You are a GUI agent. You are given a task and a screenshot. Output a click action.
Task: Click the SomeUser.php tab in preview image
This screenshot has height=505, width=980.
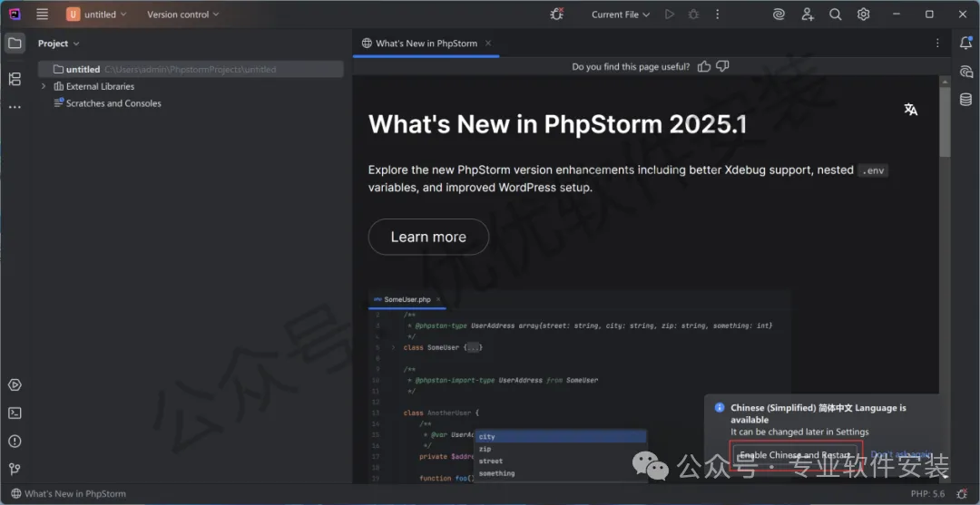[407, 299]
